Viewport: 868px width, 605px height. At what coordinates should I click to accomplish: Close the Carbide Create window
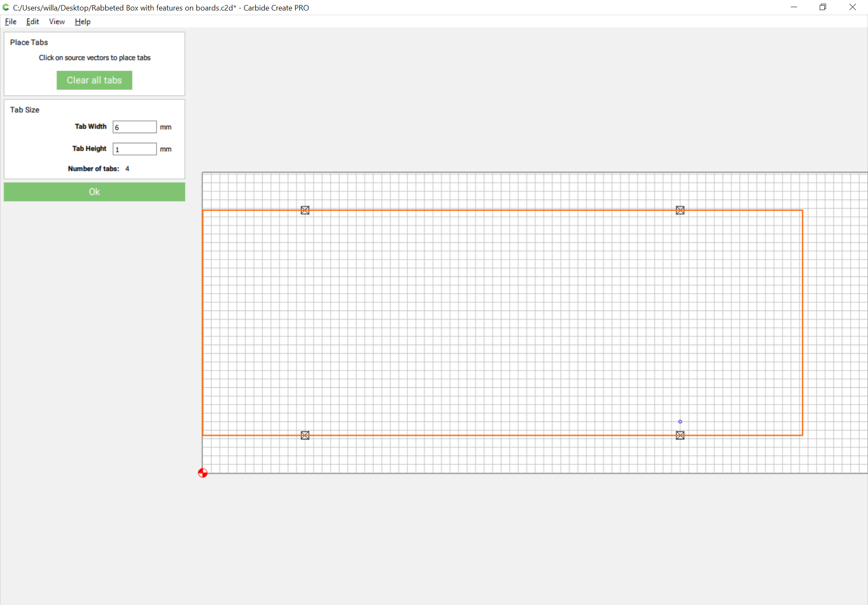852,7
